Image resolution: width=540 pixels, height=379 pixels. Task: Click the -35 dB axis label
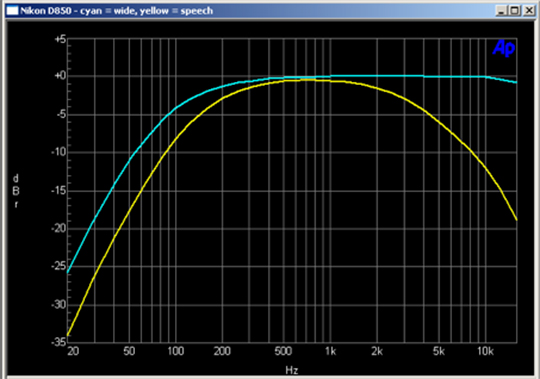[x=59, y=342]
